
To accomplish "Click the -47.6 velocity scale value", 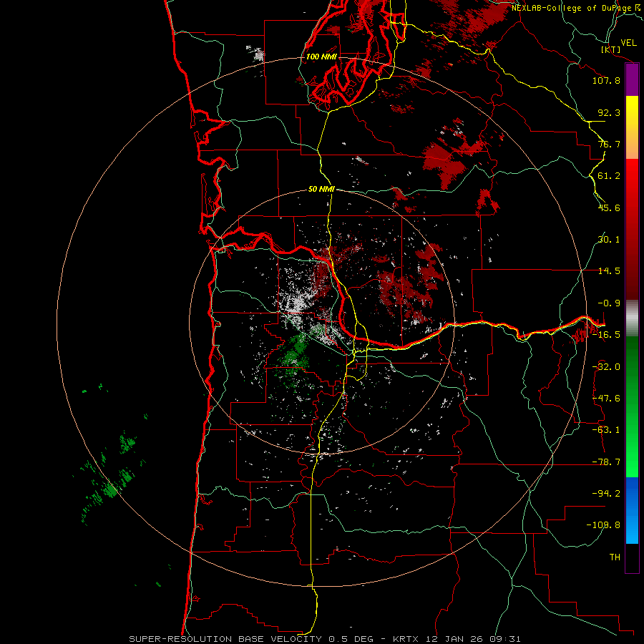I will point(606,399).
